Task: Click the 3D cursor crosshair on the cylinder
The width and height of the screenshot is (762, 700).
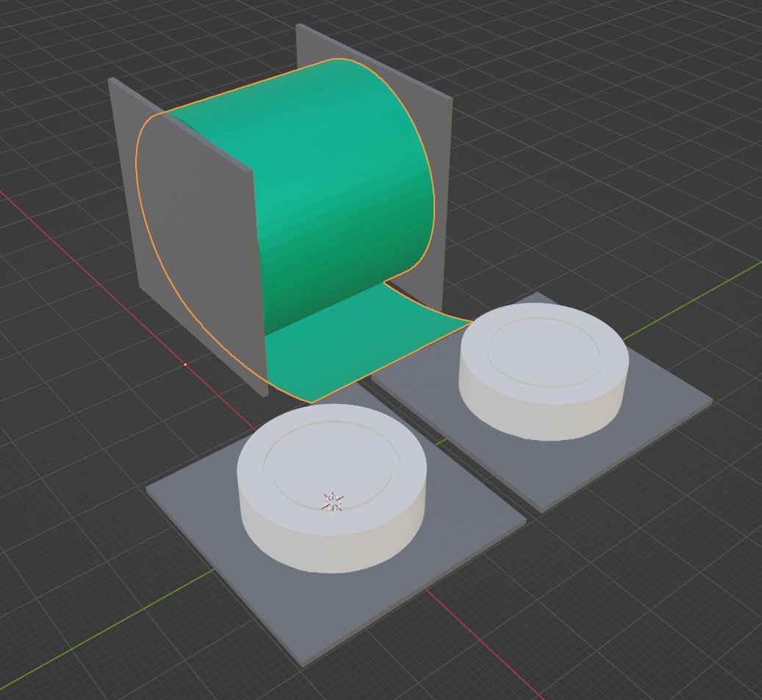Action: 332,502
